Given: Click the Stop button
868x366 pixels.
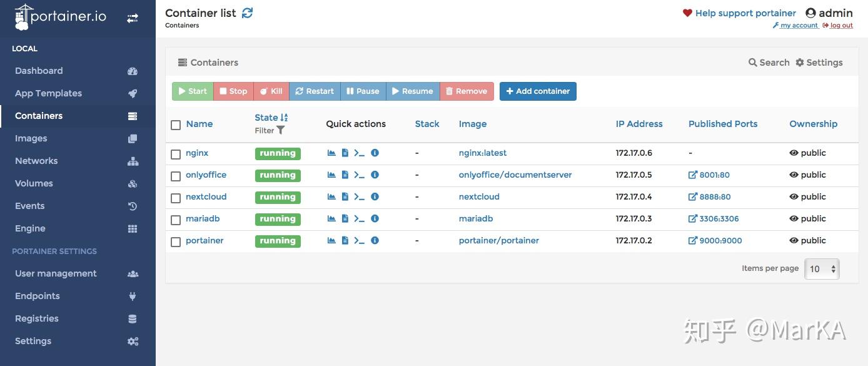Looking at the screenshot, I should click(x=233, y=91).
